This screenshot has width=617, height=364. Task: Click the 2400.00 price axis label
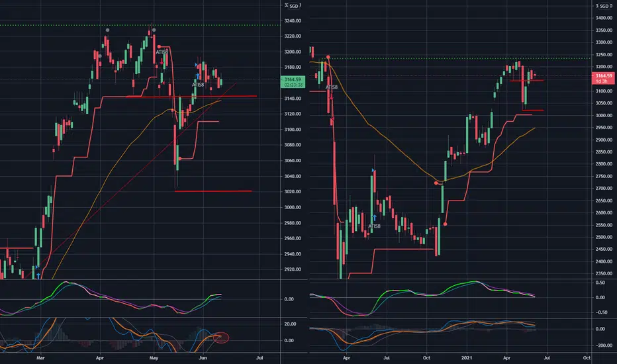[x=604, y=261]
